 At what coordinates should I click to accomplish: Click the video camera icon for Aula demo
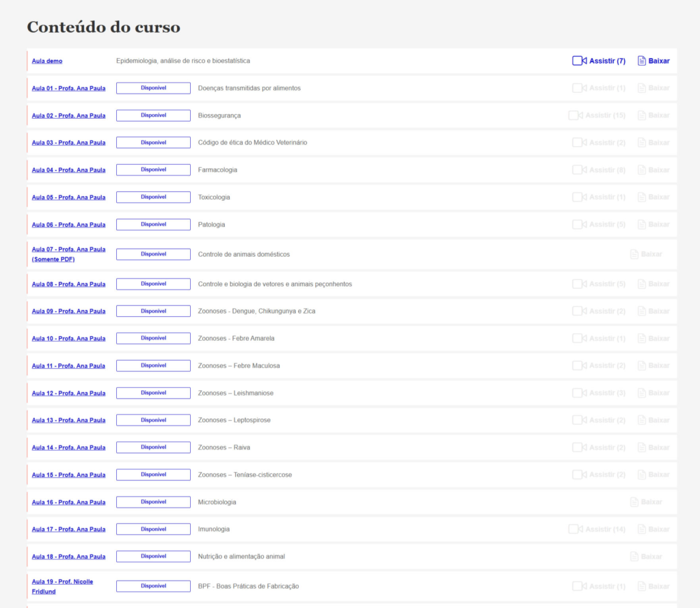pyautogui.click(x=579, y=61)
